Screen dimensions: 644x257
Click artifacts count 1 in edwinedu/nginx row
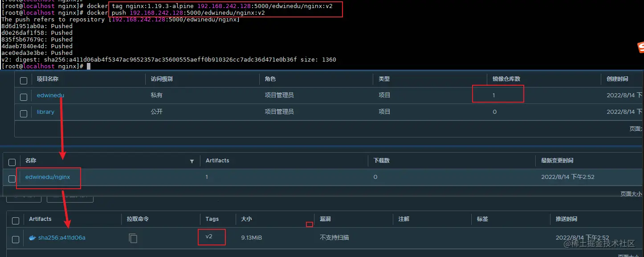click(x=207, y=177)
